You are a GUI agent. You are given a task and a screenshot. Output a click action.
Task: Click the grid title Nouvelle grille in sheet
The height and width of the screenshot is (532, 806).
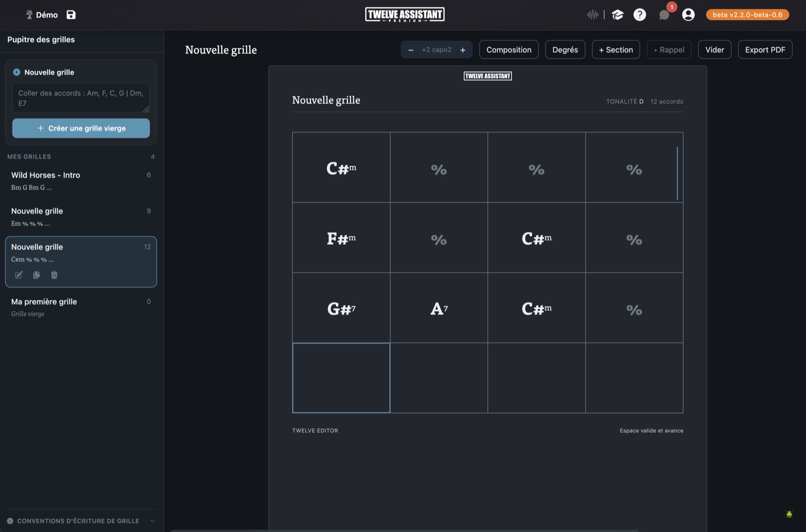[x=326, y=100]
